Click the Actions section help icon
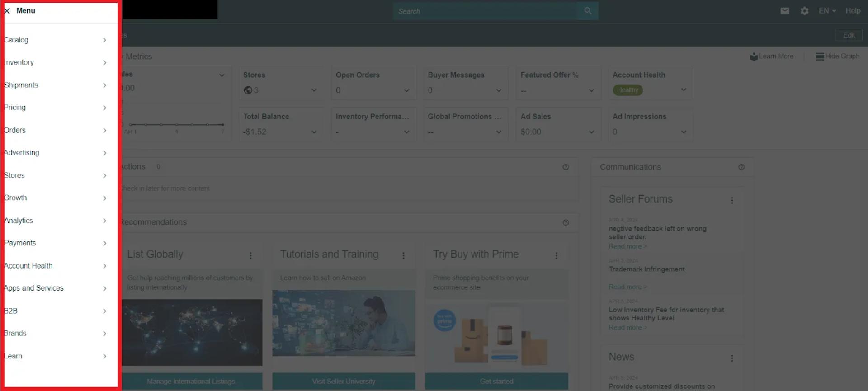This screenshot has width=868, height=391. coord(566,167)
